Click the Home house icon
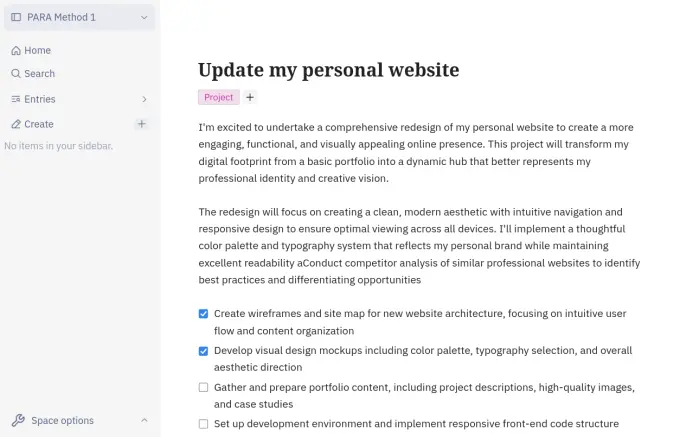The height and width of the screenshot is (437, 680). (16, 51)
